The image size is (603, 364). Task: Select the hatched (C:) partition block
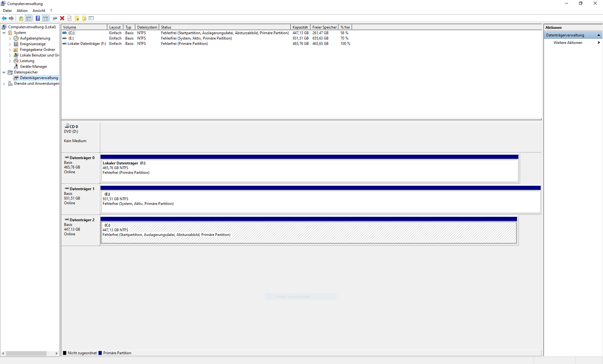coord(309,232)
